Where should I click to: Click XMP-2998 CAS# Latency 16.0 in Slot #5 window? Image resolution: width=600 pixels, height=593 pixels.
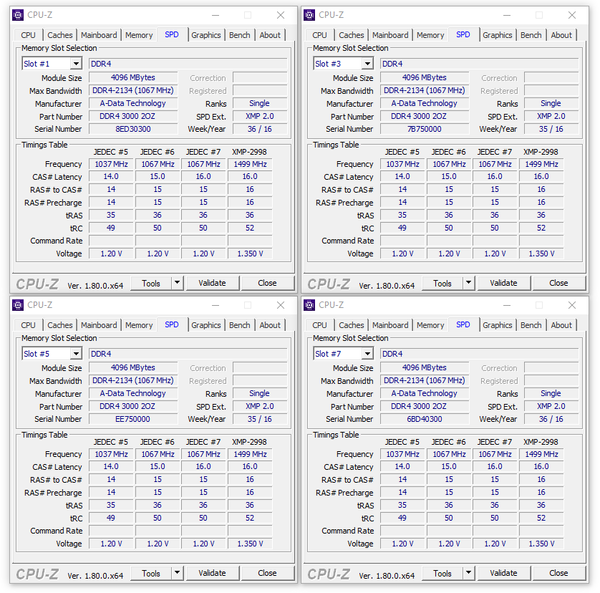pyautogui.click(x=250, y=466)
